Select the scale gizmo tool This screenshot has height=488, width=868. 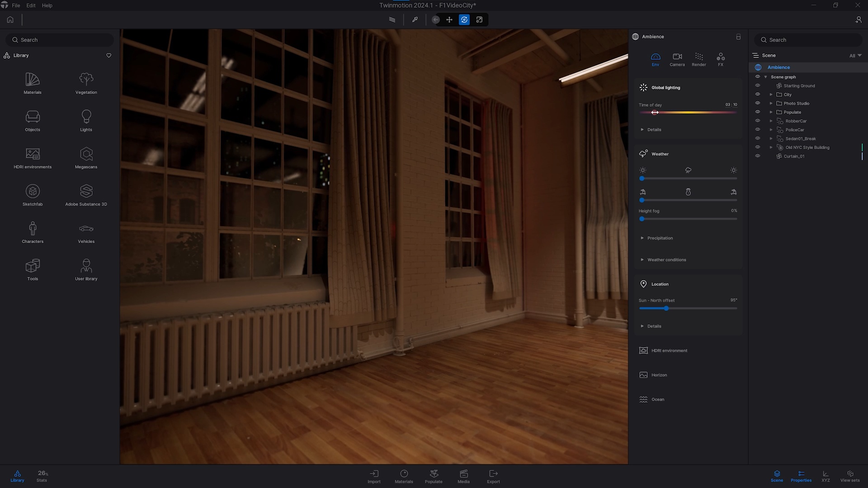tap(479, 19)
